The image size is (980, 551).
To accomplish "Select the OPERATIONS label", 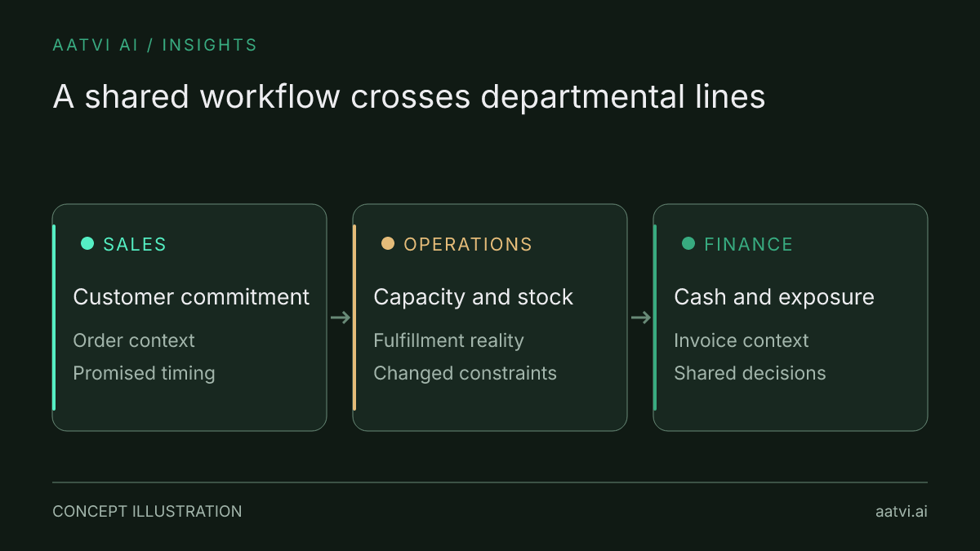I will coord(468,244).
